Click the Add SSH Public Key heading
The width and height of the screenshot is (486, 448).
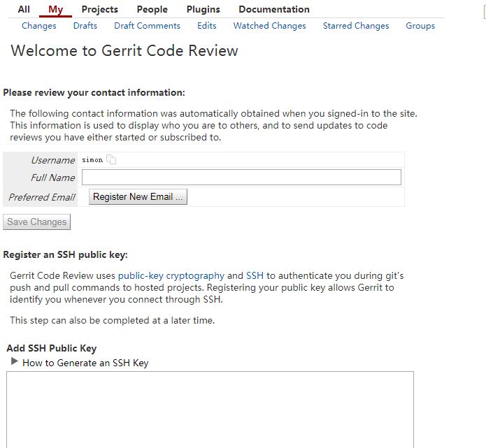(52, 348)
